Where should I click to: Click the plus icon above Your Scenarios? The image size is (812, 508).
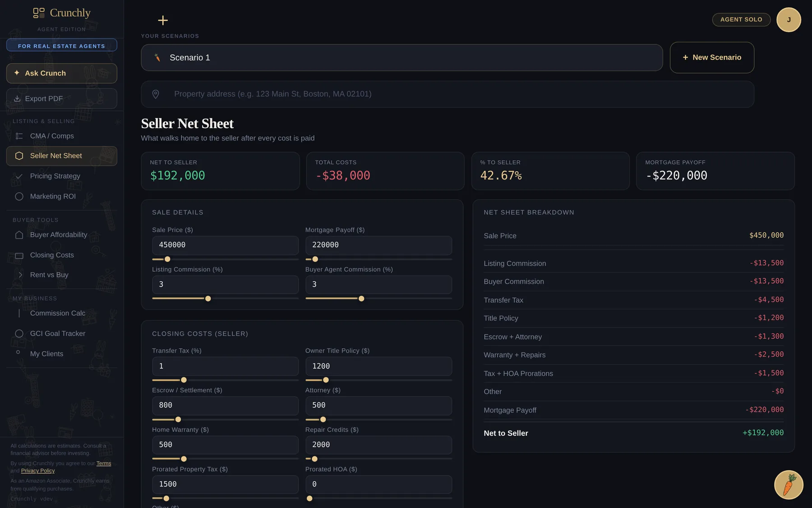point(163,20)
